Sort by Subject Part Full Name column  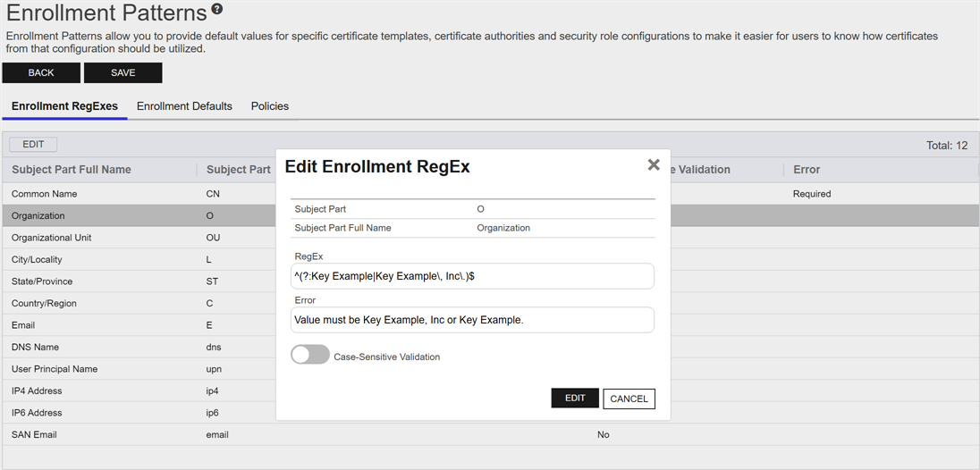click(72, 170)
